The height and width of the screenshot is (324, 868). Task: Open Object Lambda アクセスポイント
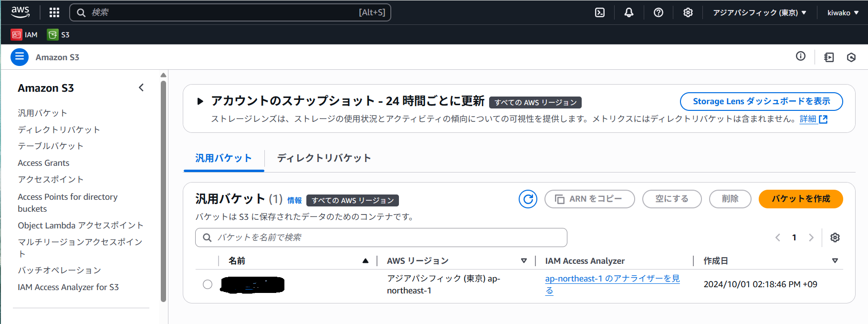point(80,225)
